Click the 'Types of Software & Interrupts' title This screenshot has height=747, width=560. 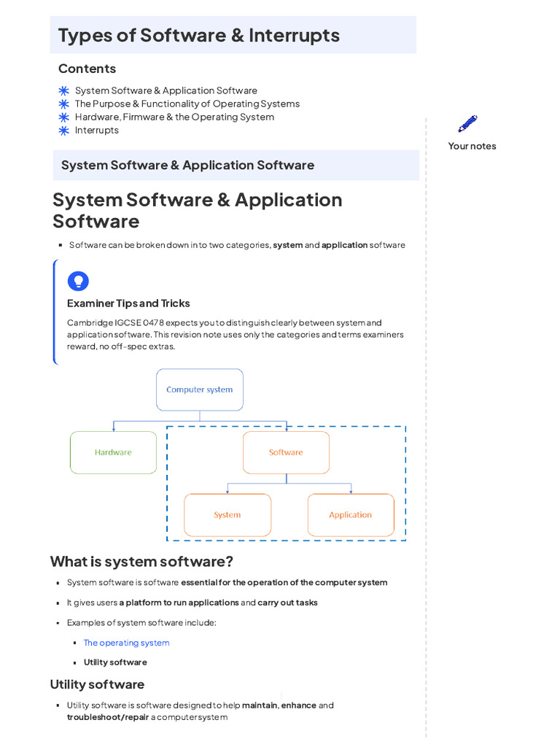(x=199, y=35)
